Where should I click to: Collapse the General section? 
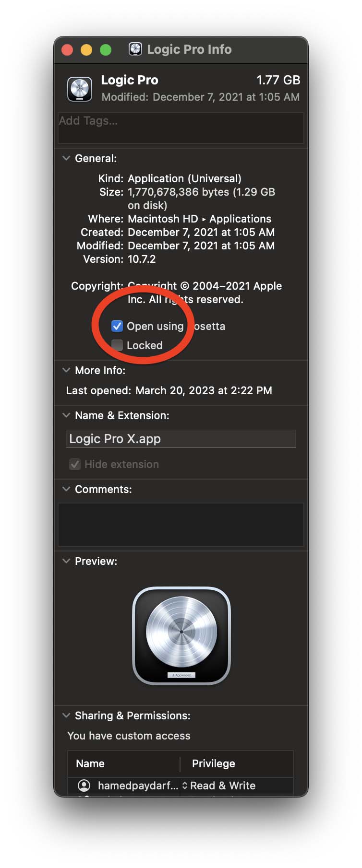[x=66, y=158]
